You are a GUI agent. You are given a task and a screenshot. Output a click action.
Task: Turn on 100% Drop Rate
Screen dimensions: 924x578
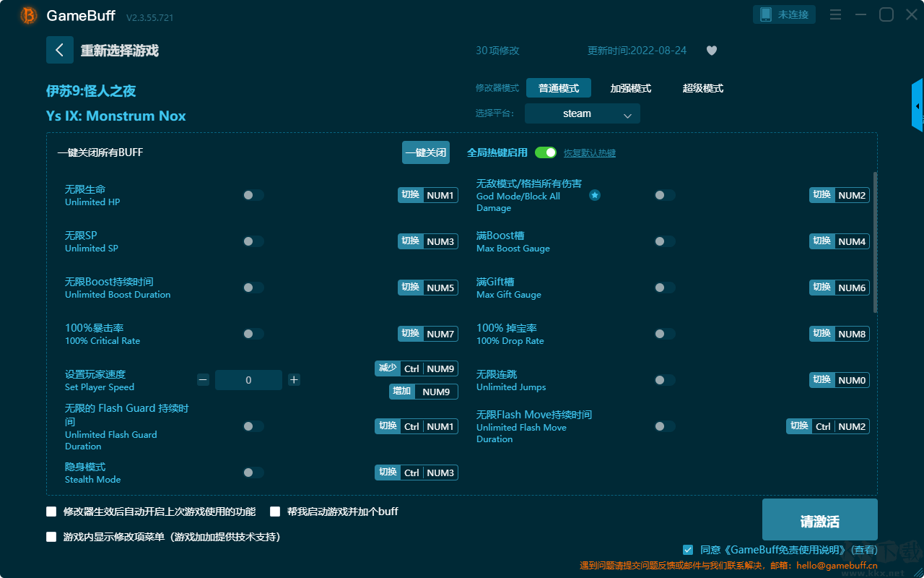click(665, 334)
